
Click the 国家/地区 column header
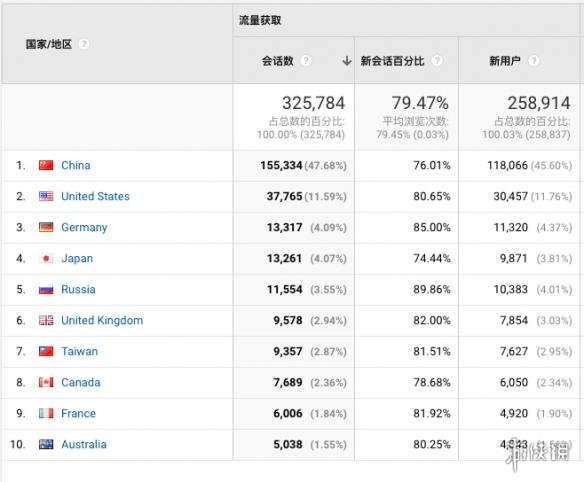click(49, 44)
